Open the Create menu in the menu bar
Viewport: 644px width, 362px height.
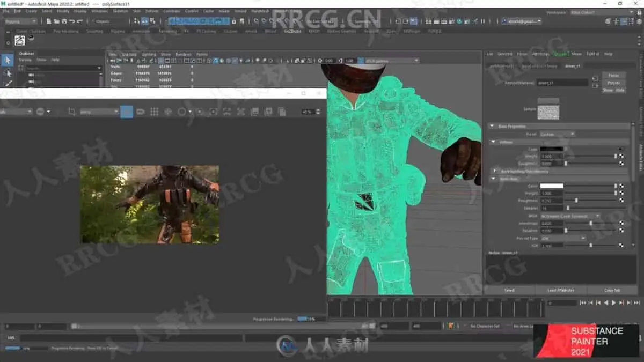[x=32, y=11]
